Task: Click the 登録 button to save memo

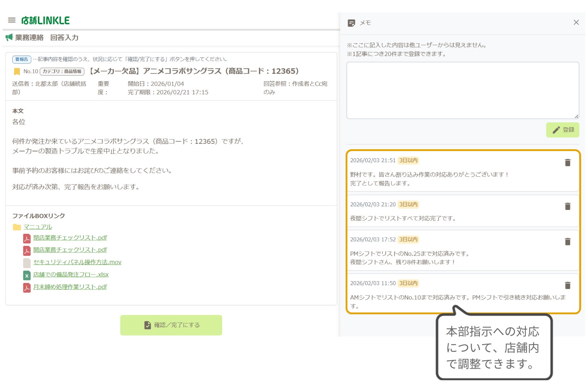Action: pyautogui.click(x=563, y=130)
